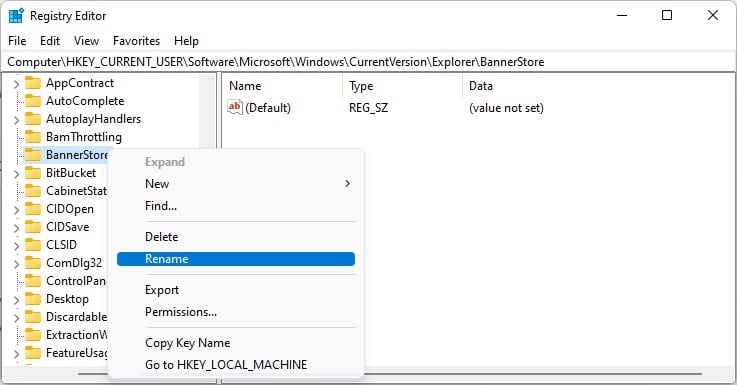Image resolution: width=737 pixels, height=385 pixels.
Task: Click the CabinetState folder icon
Action: [32, 191]
